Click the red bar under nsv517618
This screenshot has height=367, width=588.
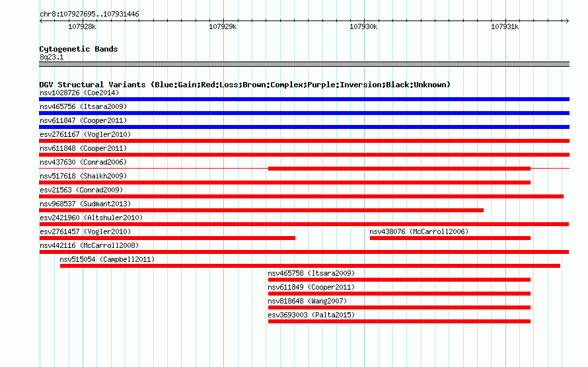coord(285,183)
